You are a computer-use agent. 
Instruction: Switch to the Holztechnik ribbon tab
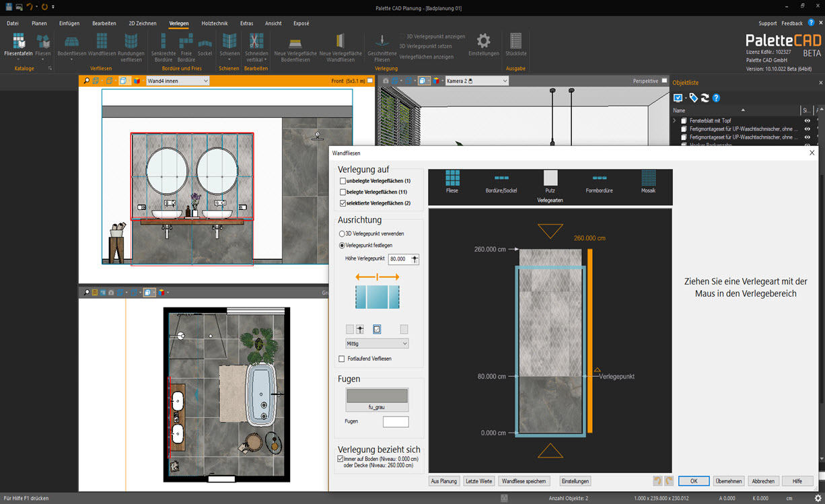coord(214,22)
